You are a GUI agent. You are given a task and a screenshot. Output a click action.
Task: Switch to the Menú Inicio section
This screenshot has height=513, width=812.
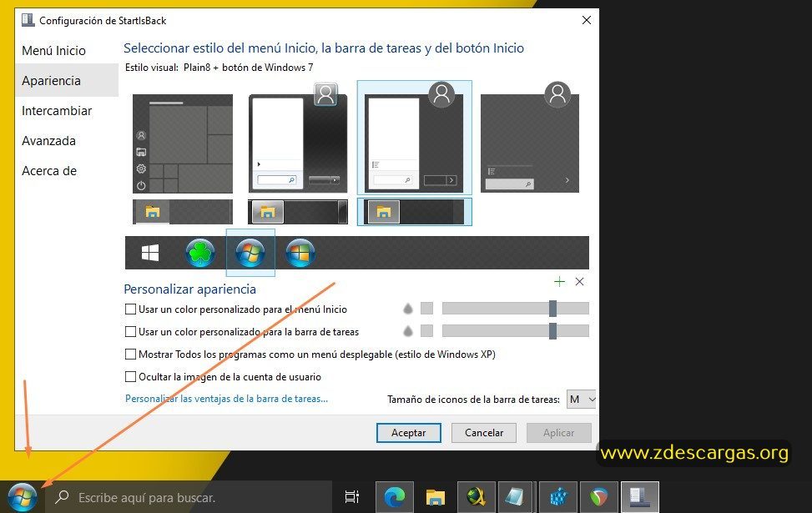tap(54, 51)
